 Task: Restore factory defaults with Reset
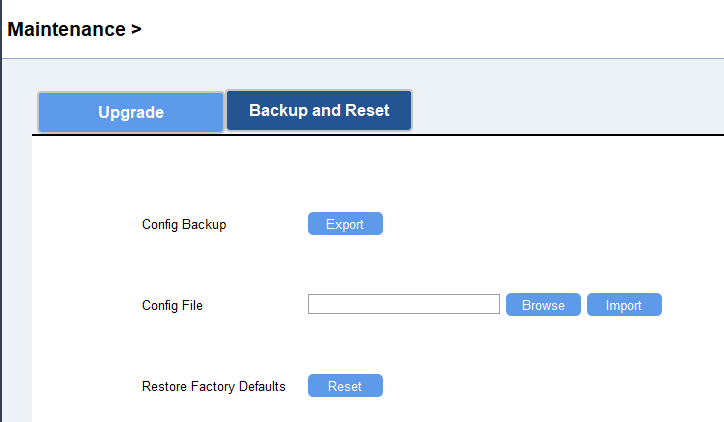tap(345, 386)
